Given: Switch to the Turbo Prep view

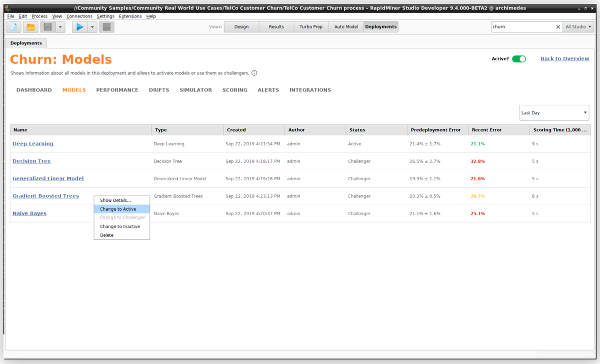Looking at the screenshot, I should pos(311,27).
